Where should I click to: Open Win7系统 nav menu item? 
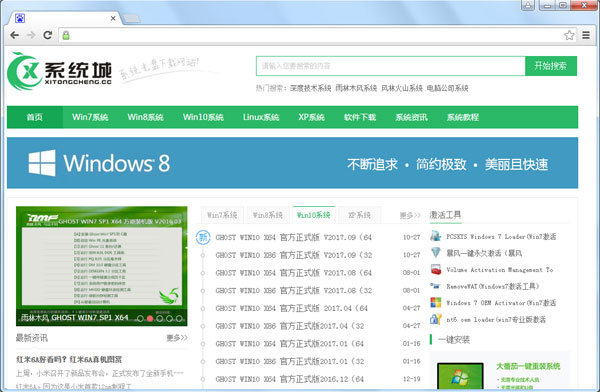pyautogui.click(x=90, y=117)
